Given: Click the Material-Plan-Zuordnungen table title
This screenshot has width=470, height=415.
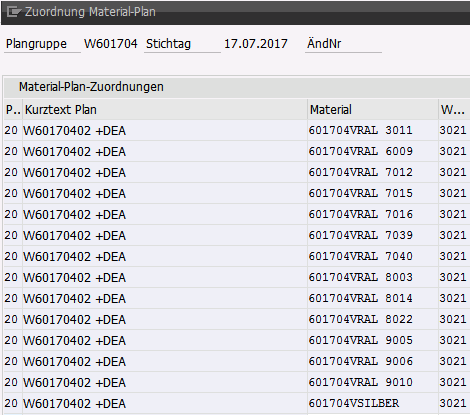Looking at the screenshot, I should [x=91, y=87].
